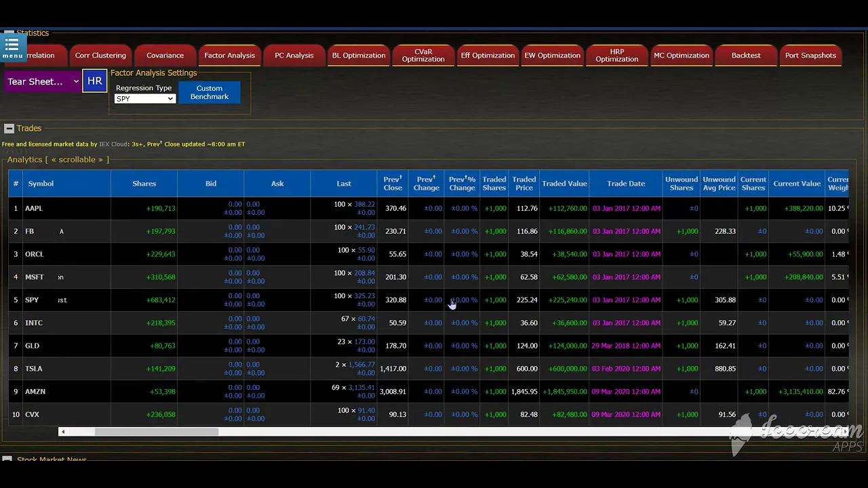
Task: Select the MSFT symbol cell
Action: [x=66, y=277]
